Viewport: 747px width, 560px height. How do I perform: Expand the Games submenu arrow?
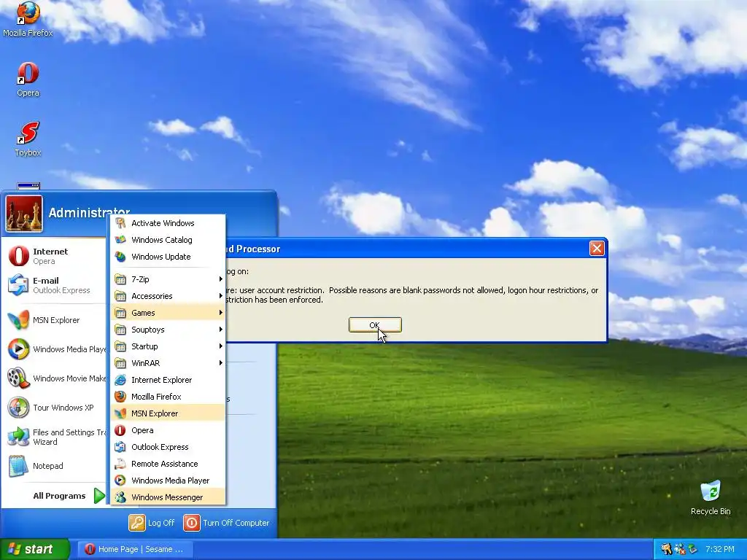coord(220,312)
